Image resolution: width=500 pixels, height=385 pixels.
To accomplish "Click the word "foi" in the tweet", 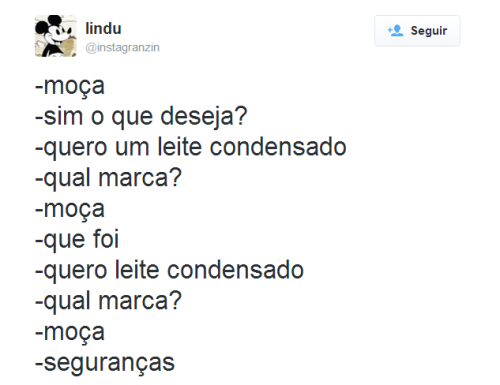I will pos(106,239).
